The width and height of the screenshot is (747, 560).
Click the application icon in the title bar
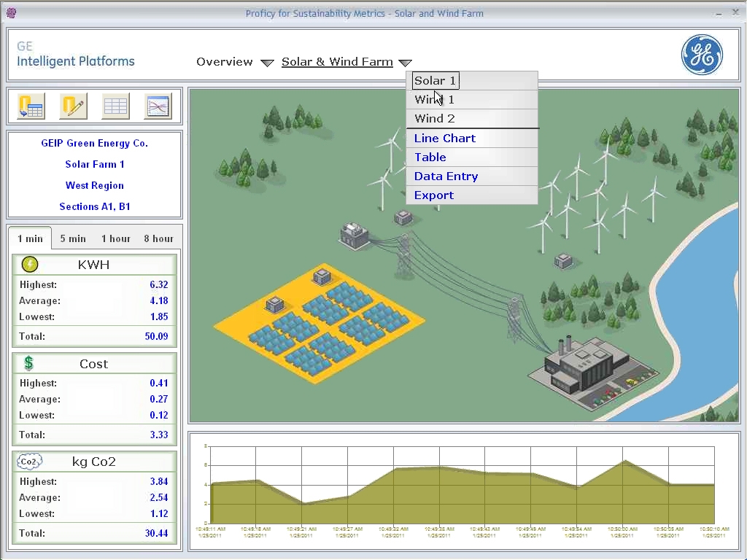pos(12,13)
